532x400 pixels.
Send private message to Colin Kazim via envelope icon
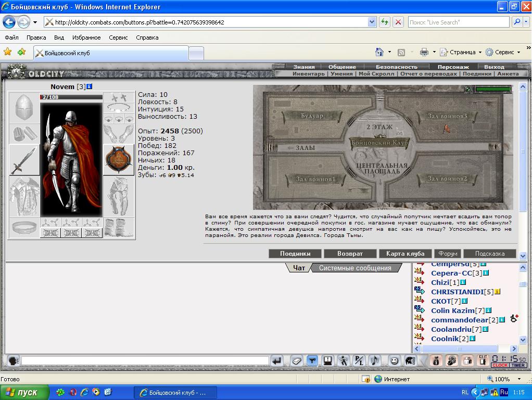click(420, 309)
